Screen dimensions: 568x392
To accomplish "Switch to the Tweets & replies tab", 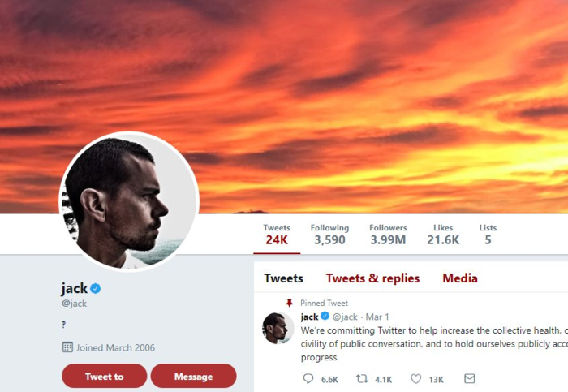I will tap(372, 278).
